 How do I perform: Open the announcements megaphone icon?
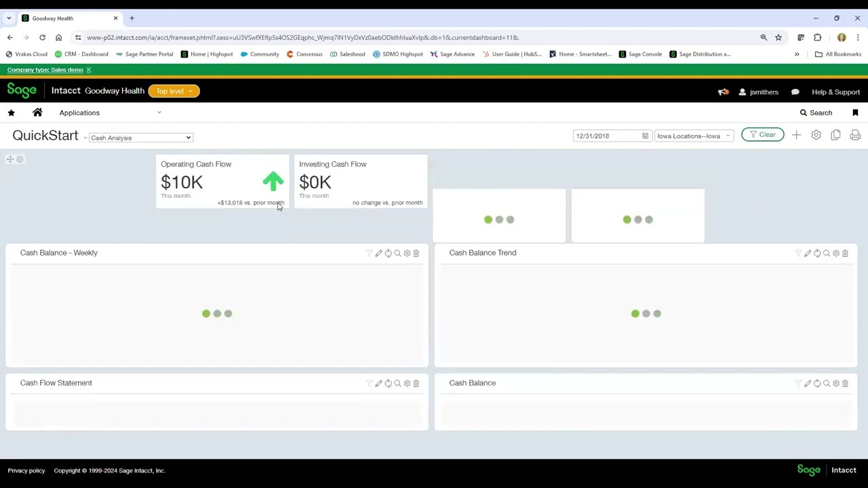point(724,92)
